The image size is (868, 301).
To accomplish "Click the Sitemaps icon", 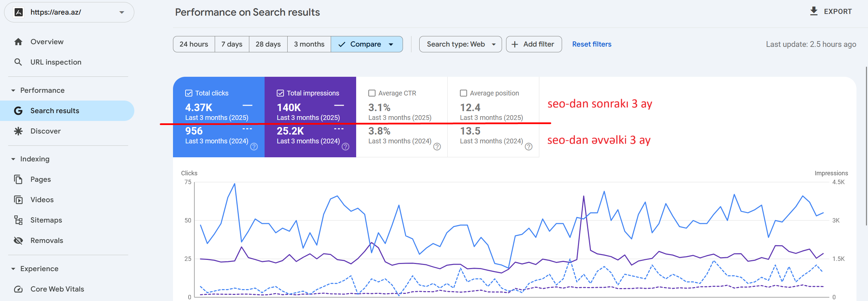I will [18, 220].
